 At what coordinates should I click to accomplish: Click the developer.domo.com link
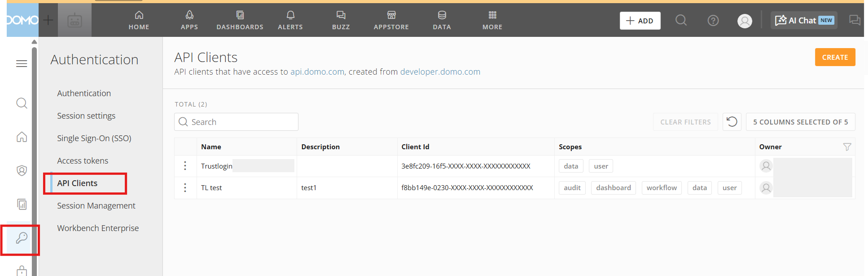tap(440, 71)
